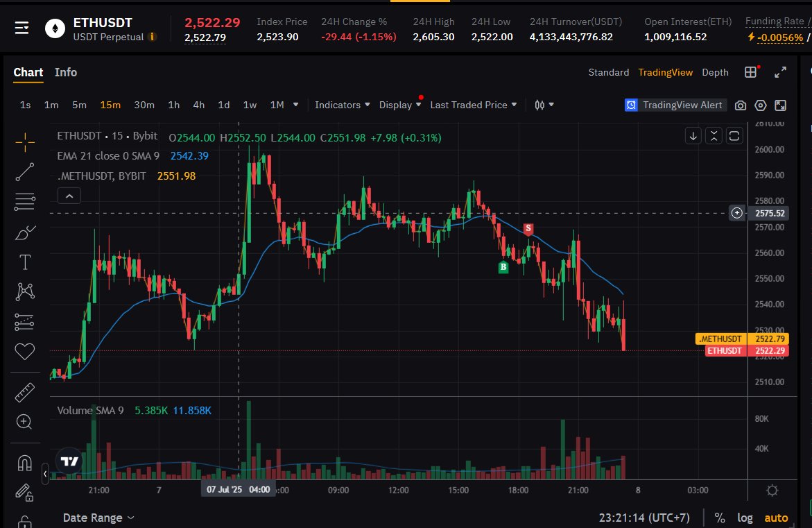Open the hamburger menu
The height and width of the screenshot is (528, 812).
click(x=21, y=28)
